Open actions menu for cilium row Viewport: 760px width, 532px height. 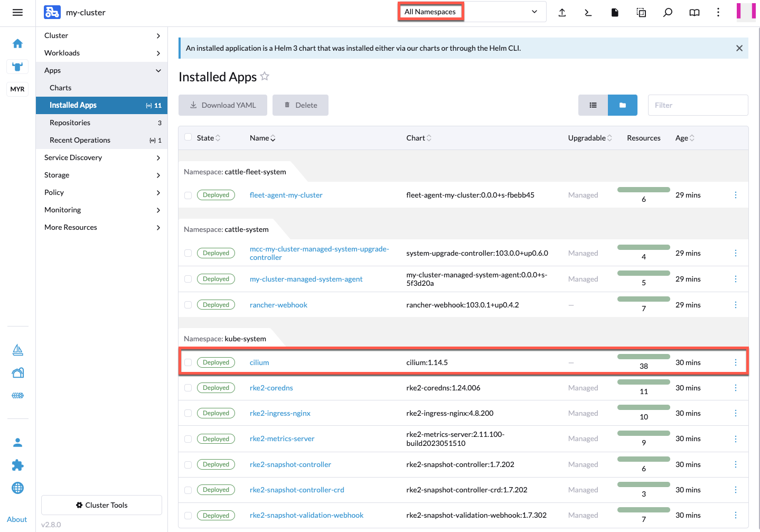(736, 362)
